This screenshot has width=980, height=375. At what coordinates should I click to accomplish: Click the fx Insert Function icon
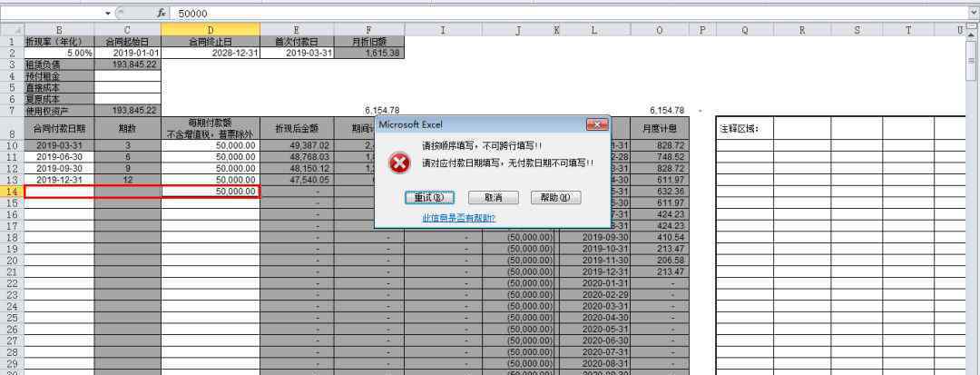162,14
